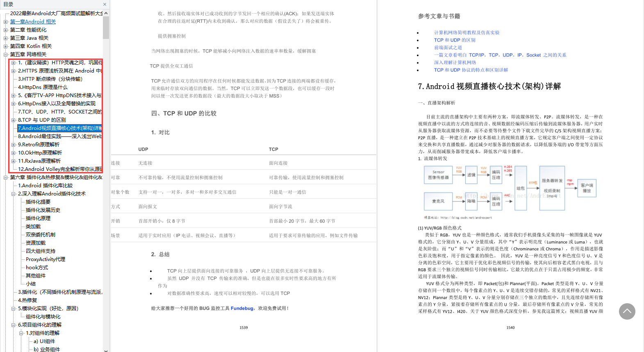Collapse the 6.项目组件化的理解 node

point(14,325)
